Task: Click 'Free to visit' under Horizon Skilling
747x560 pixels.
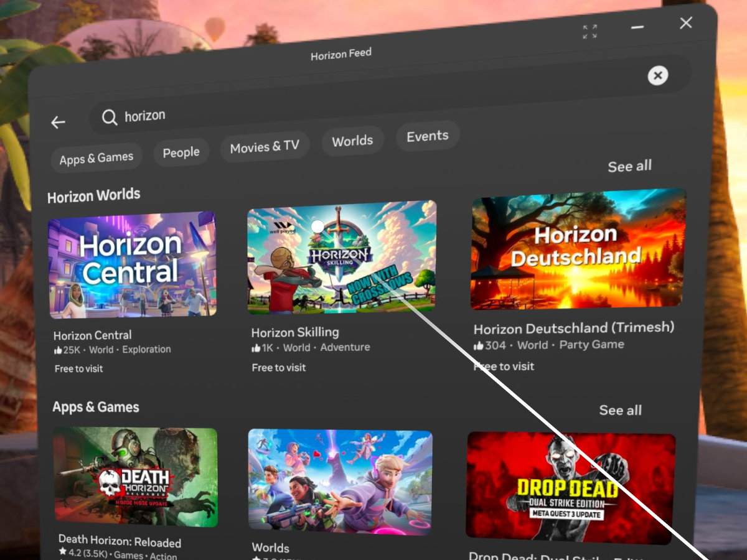Action: tap(279, 368)
